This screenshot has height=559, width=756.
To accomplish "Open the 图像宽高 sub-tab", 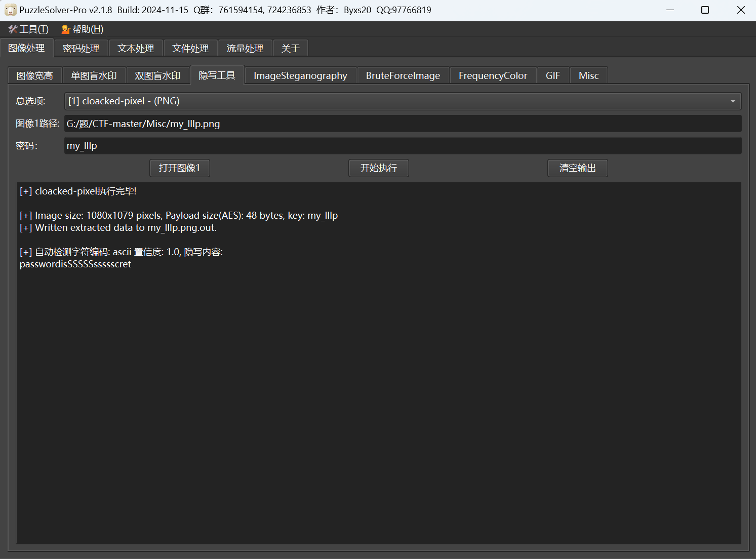I will click(x=35, y=76).
